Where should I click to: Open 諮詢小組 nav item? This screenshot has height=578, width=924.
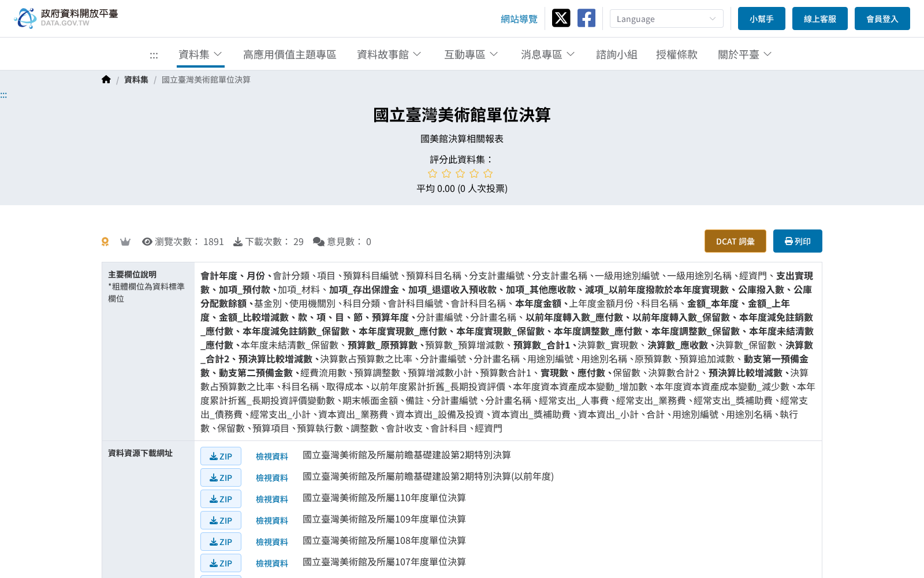pos(617,54)
